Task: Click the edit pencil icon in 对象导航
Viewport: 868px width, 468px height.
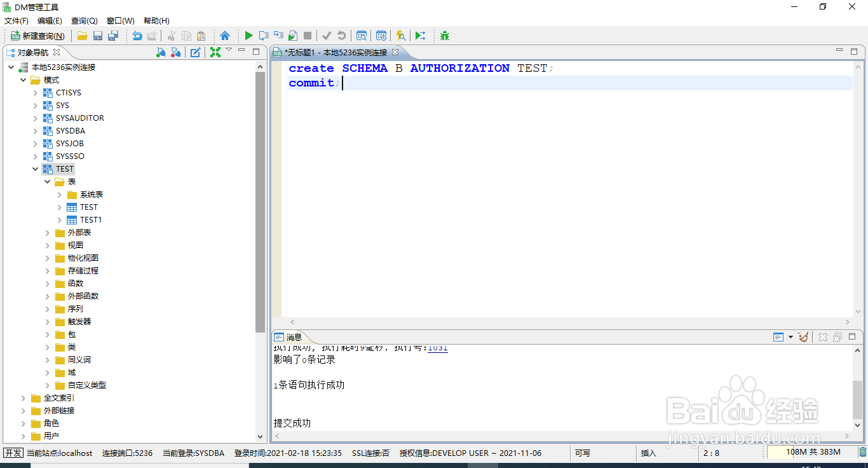Action: click(x=196, y=52)
